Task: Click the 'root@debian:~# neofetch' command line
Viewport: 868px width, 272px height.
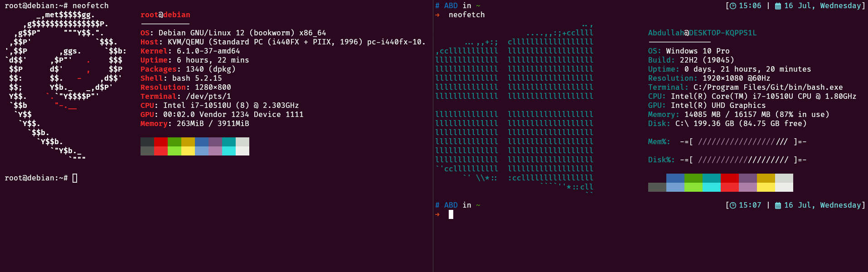Action: point(57,6)
